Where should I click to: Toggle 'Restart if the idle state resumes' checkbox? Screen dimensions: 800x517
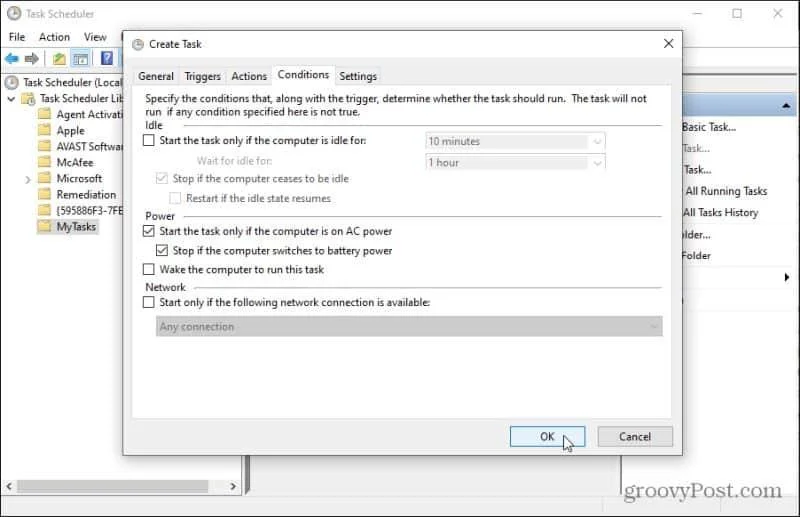175,198
